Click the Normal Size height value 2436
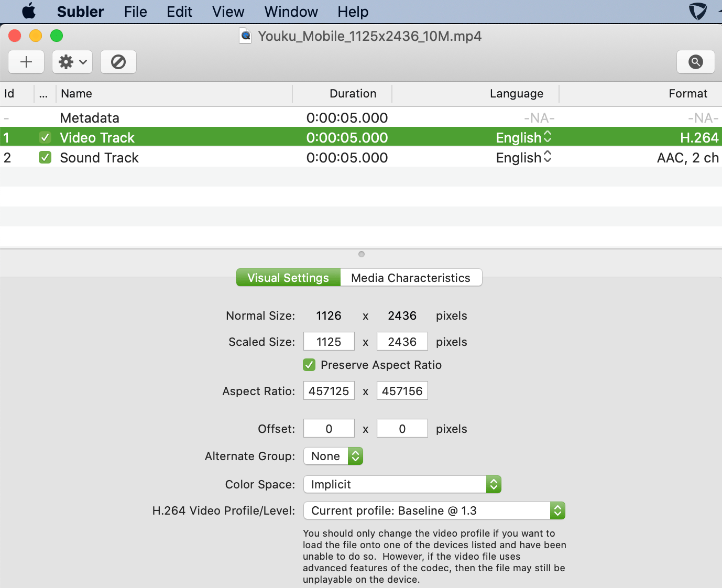 tap(402, 315)
